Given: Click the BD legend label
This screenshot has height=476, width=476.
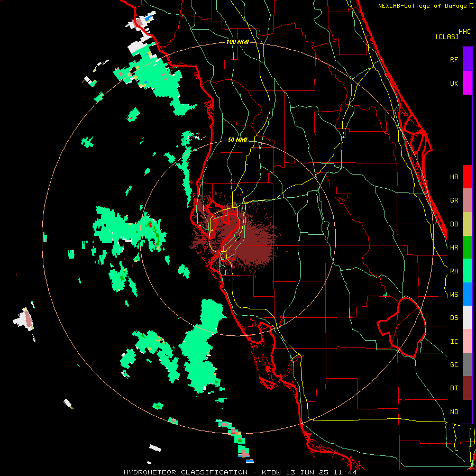Looking at the screenshot, I should 454,224.
